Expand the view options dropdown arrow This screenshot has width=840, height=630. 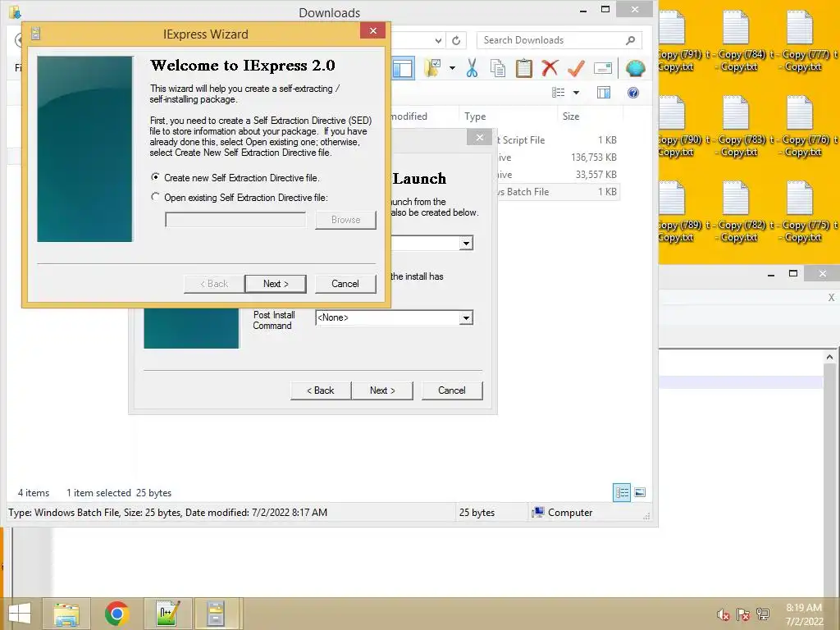point(577,93)
